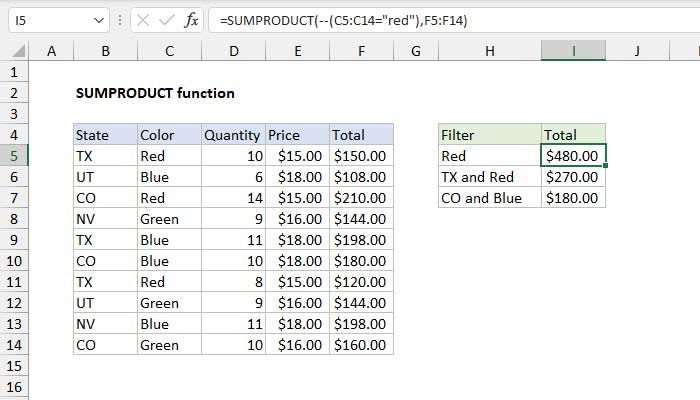Click the 'CO and Blue' filter cell
The image size is (700, 400).
point(490,198)
